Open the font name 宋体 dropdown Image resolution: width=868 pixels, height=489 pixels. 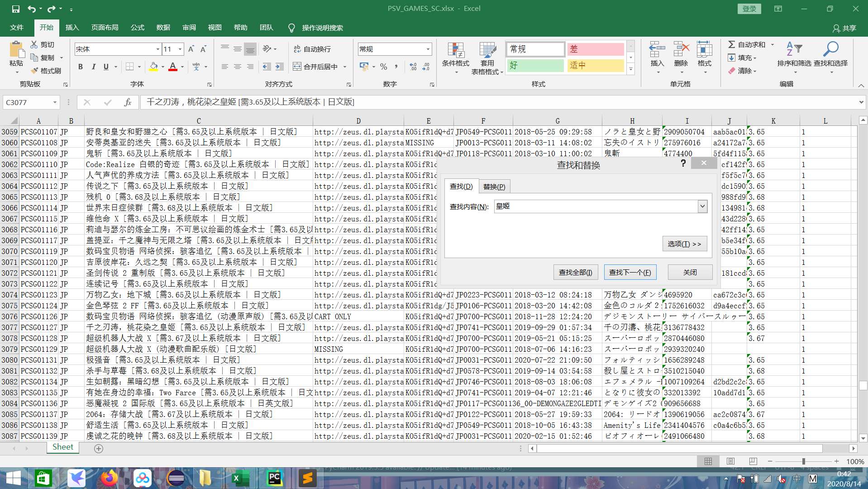pos(158,49)
